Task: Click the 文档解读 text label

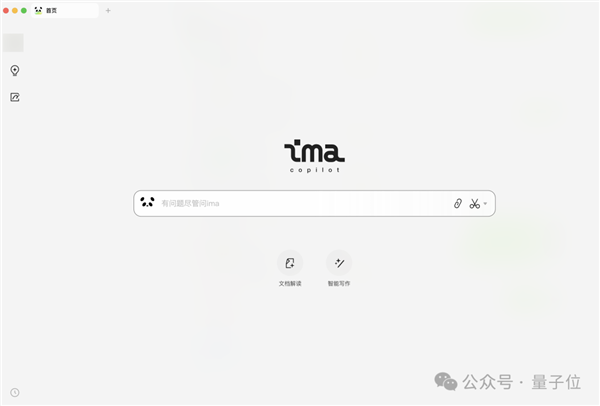Action: coord(290,284)
